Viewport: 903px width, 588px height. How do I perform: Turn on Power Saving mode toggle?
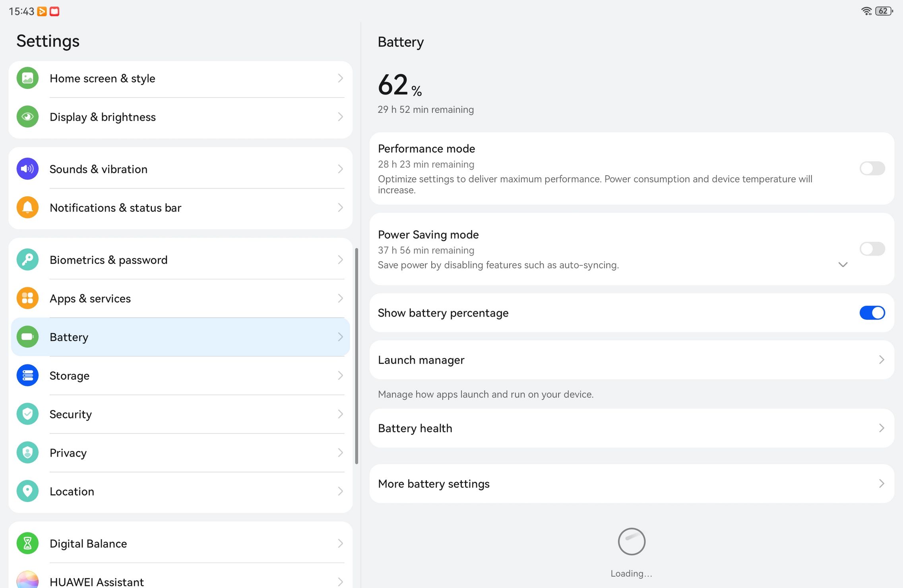pyautogui.click(x=872, y=249)
